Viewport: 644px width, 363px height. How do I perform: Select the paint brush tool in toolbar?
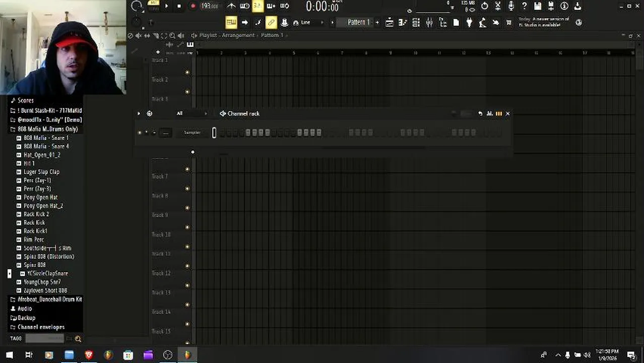point(258,22)
